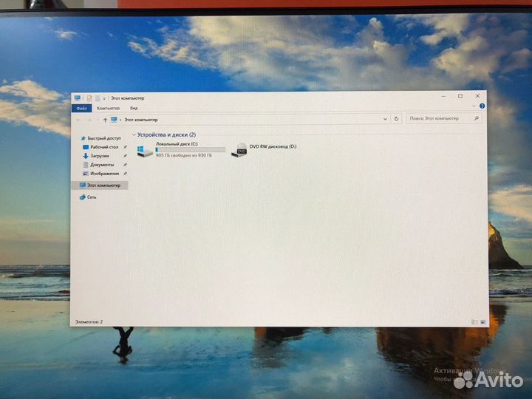Collapse the Устройства и диски group
The width and height of the screenshot is (532, 399).
(134, 134)
